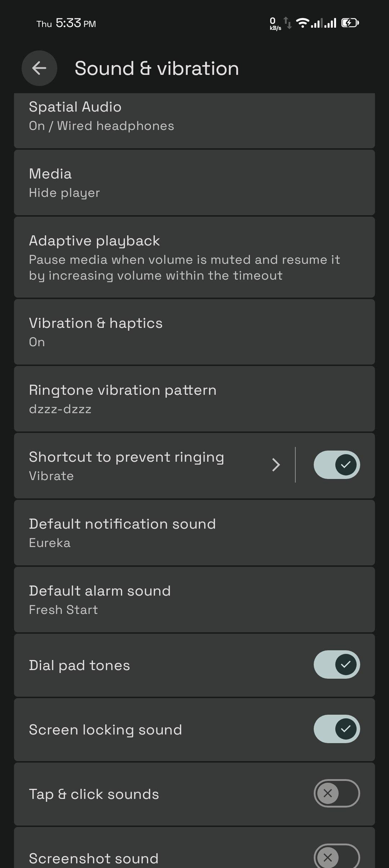Open Adaptive playback settings
Viewport: 389px width, 868px height.
point(194,257)
